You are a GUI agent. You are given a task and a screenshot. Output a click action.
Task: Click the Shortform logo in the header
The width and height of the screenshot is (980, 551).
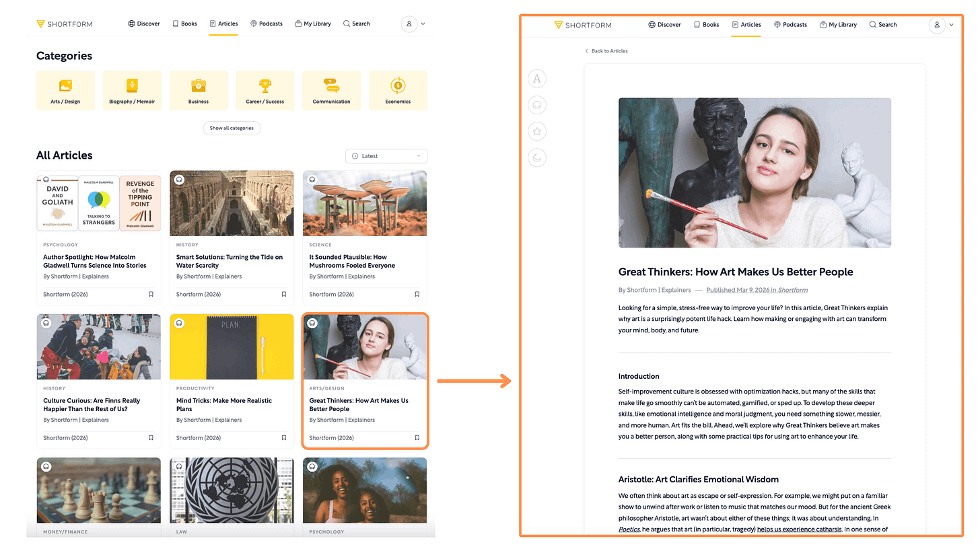click(64, 24)
